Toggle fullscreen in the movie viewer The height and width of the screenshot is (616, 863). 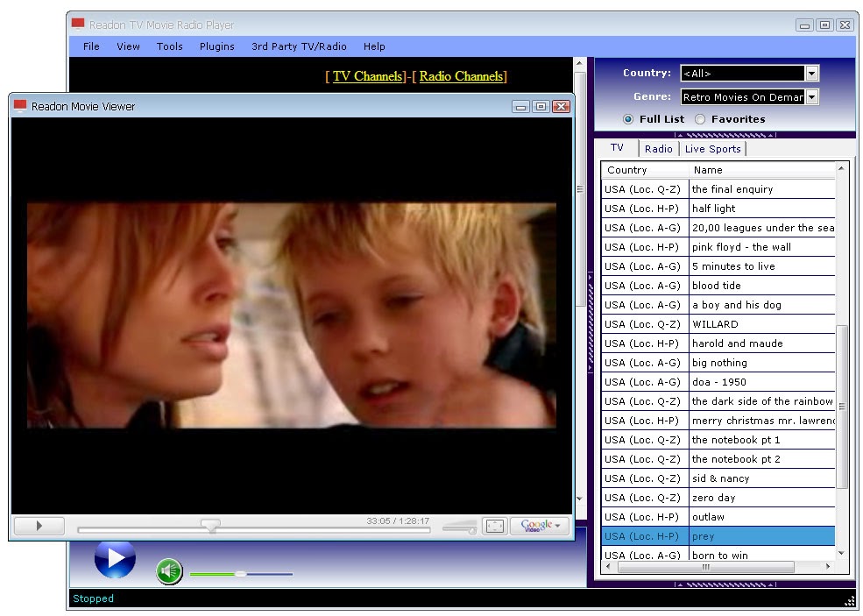click(494, 526)
